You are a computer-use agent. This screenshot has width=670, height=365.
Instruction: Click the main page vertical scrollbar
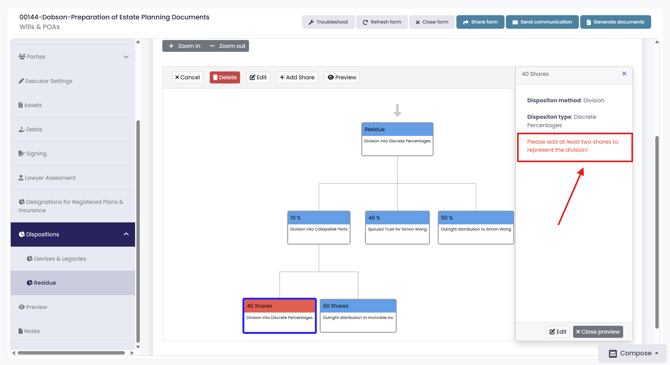[657, 232]
